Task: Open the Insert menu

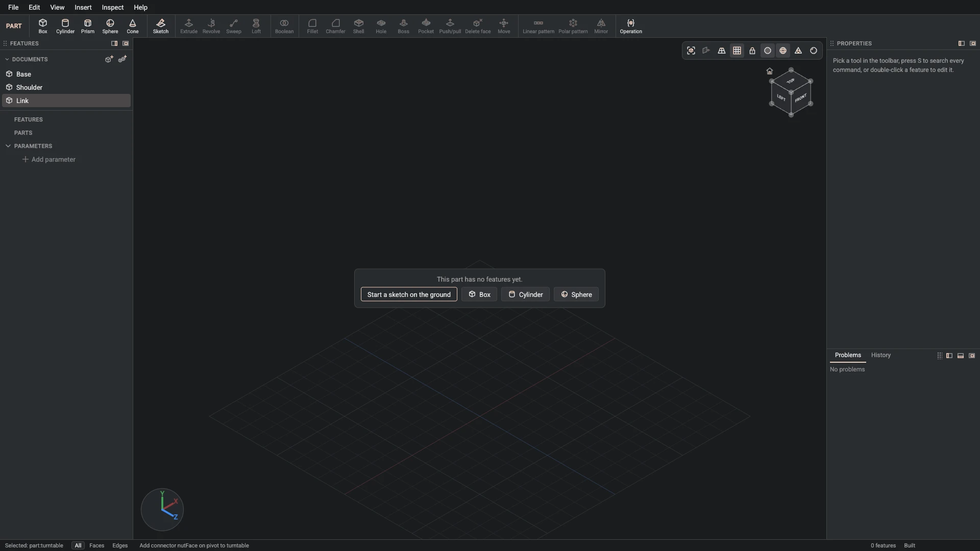Action: 83,7
